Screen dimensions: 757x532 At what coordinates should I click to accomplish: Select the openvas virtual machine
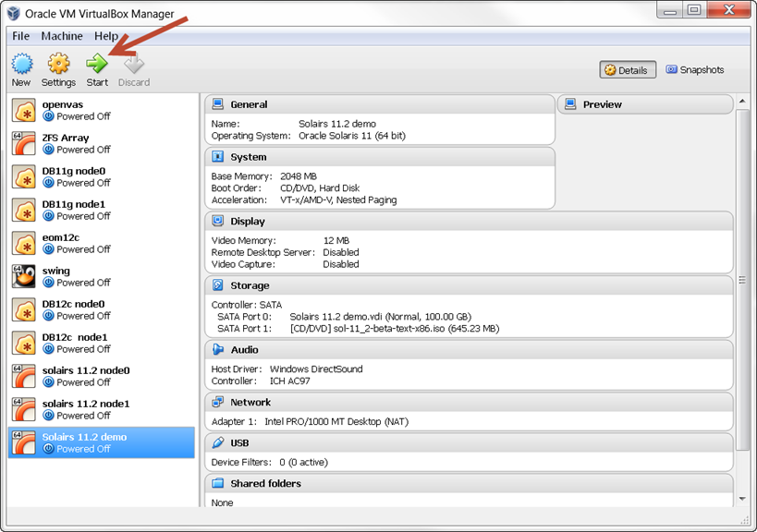click(x=102, y=111)
